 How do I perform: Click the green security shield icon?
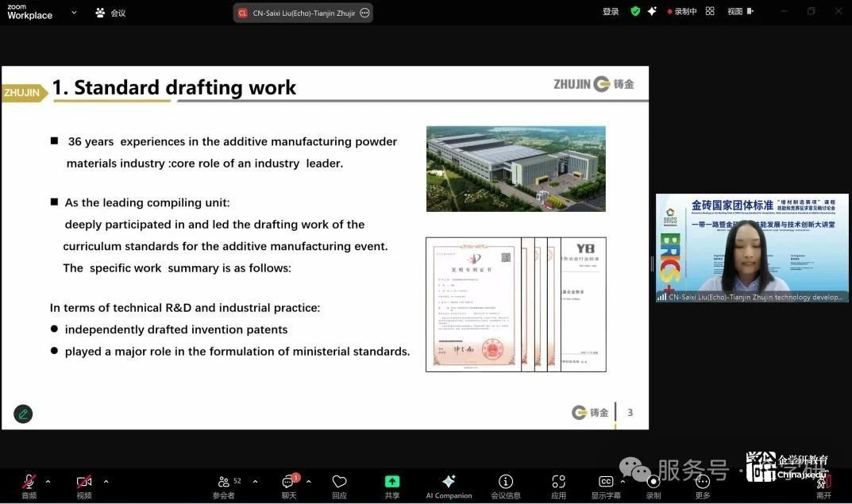635,11
